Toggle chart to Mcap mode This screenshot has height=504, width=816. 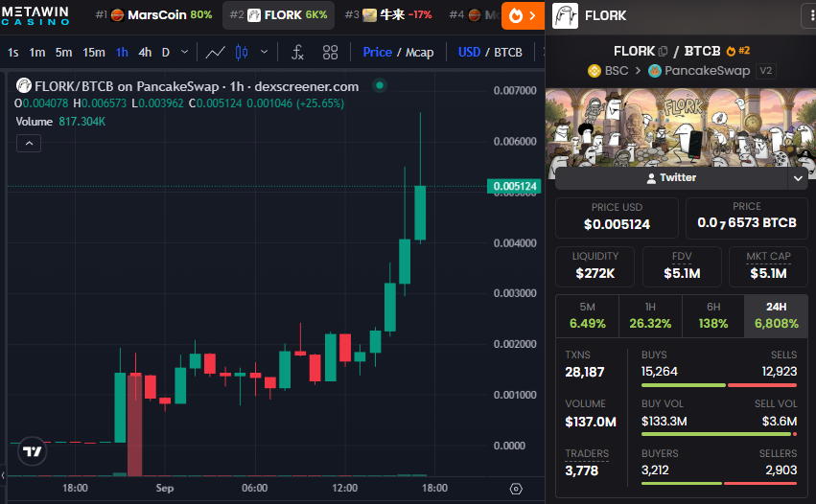(x=419, y=53)
